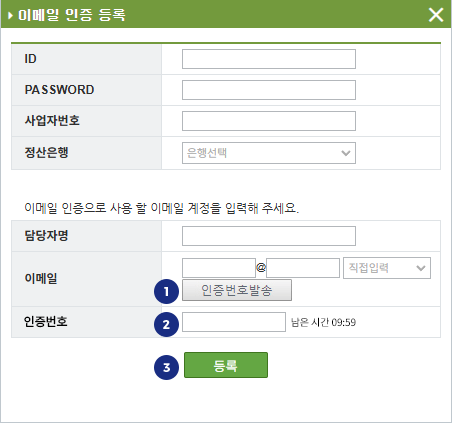Open the 은행선택 bank dropdown
The height and width of the screenshot is (423, 452).
pos(269,153)
